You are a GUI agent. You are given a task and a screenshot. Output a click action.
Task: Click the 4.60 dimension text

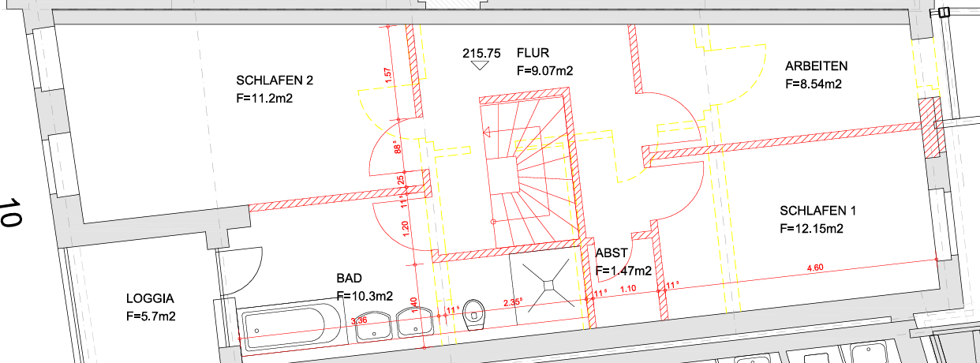(814, 268)
